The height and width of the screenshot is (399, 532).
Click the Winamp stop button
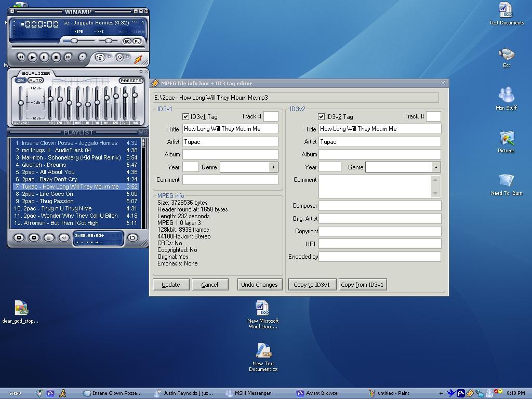pos(56,57)
